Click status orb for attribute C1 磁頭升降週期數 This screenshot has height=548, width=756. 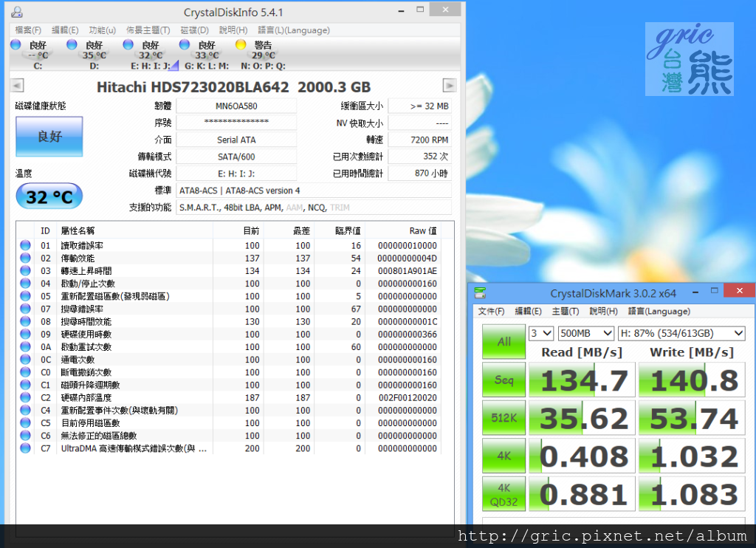[26, 385]
